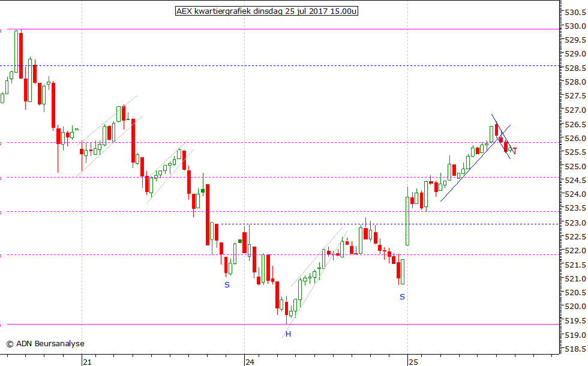Click the 520.5 price axis label
Image resolution: width=588 pixels, height=366 pixels.
(x=575, y=293)
